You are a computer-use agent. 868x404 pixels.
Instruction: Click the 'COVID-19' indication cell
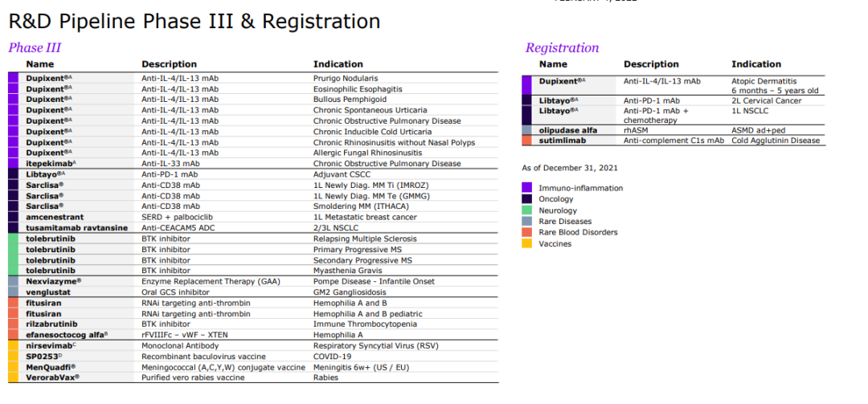(332, 357)
